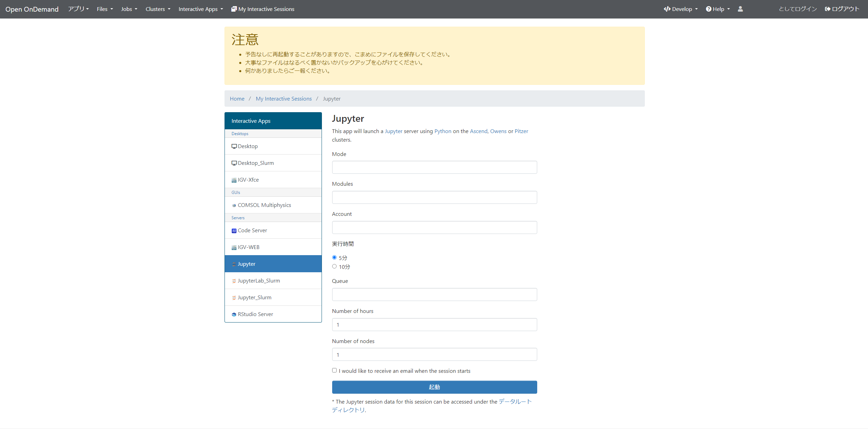
Task: Enable email notification when session starts
Action: 334,370
